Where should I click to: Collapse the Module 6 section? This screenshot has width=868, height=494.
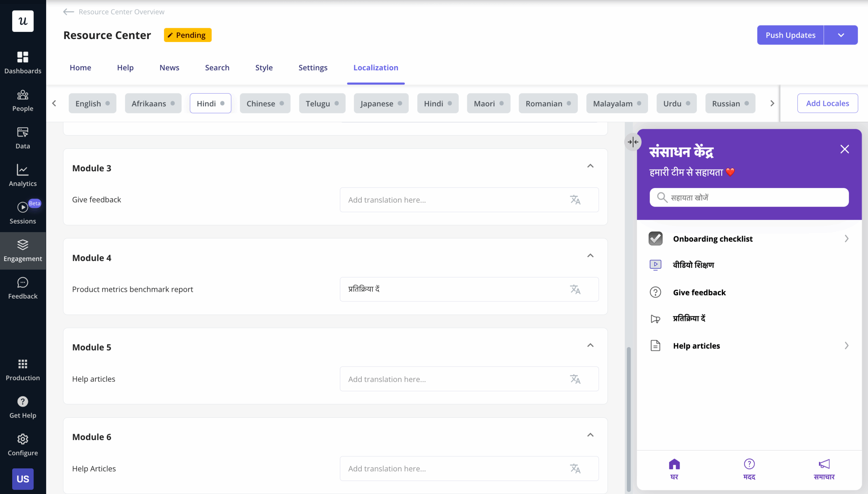590,435
